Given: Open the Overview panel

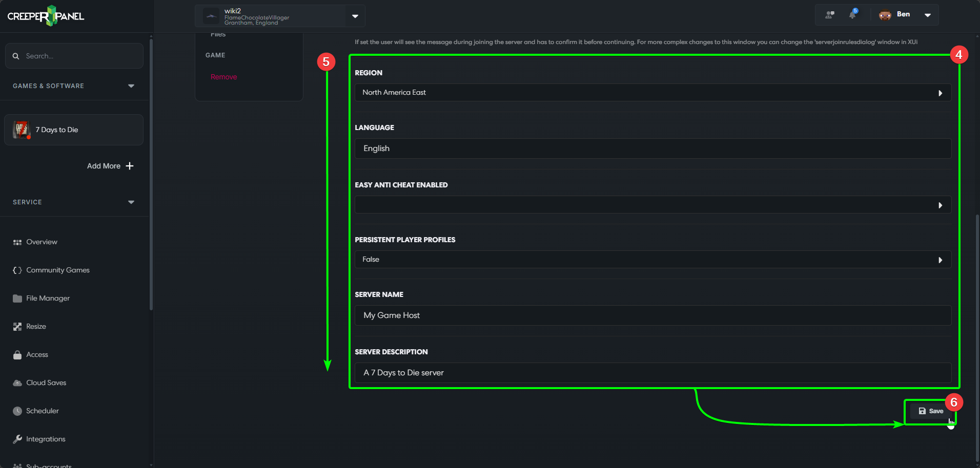Looking at the screenshot, I should click(41, 242).
